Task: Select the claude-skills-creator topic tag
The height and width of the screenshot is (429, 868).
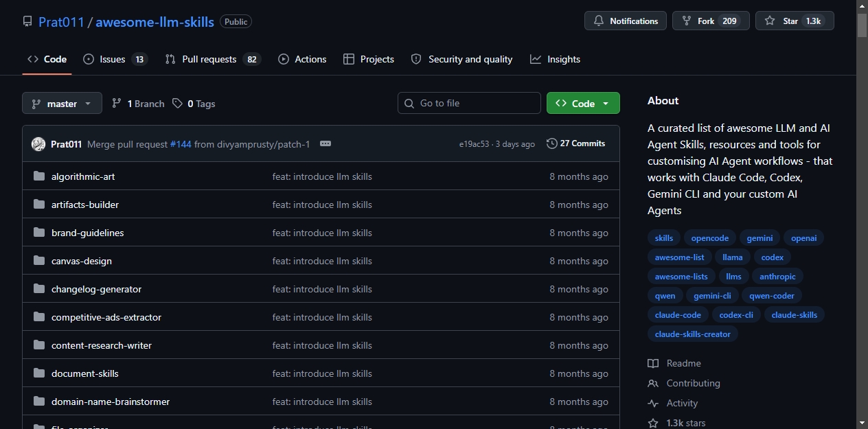Action: [693, 334]
